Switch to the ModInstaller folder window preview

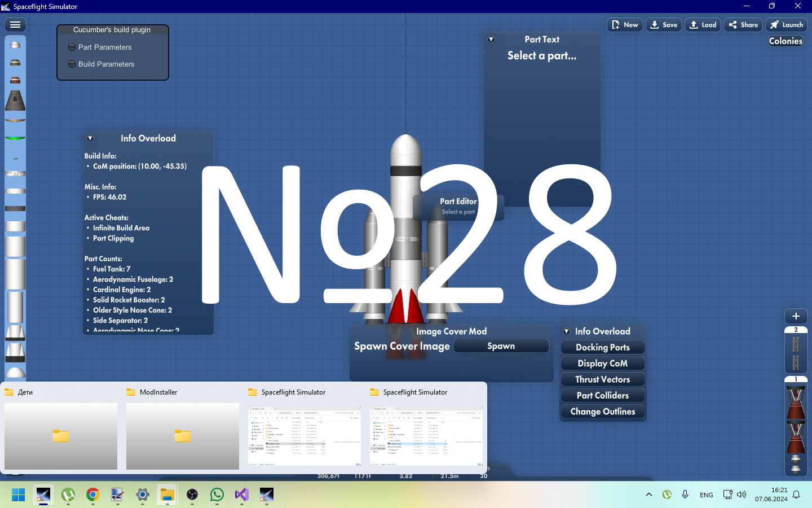pyautogui.click(x=183, y=428)
